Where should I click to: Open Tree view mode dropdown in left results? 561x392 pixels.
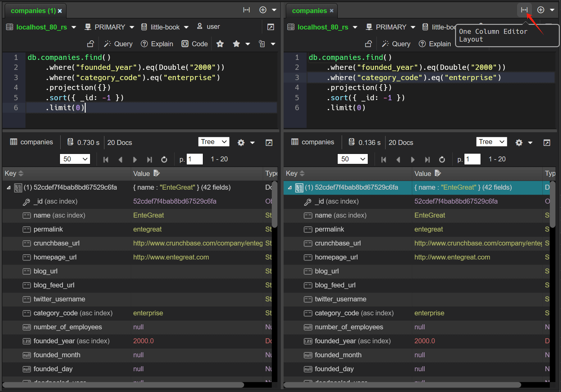click(214, 142)
